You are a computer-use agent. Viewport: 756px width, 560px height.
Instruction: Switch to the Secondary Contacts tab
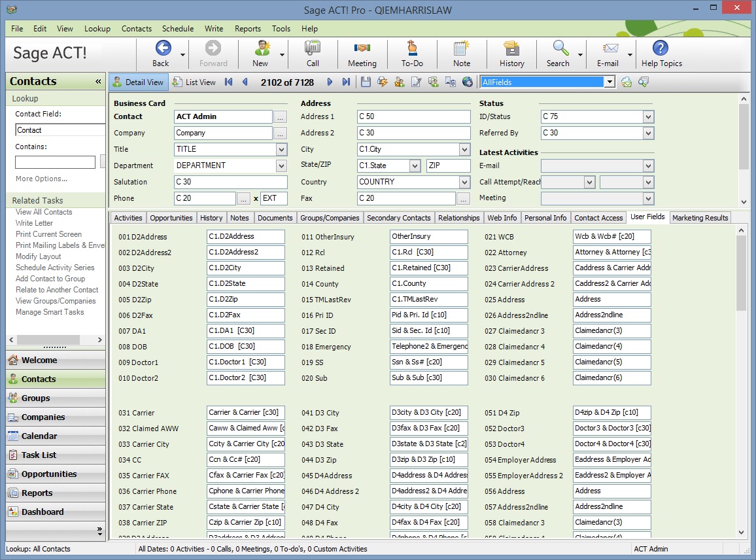click(x=399, y=218)
